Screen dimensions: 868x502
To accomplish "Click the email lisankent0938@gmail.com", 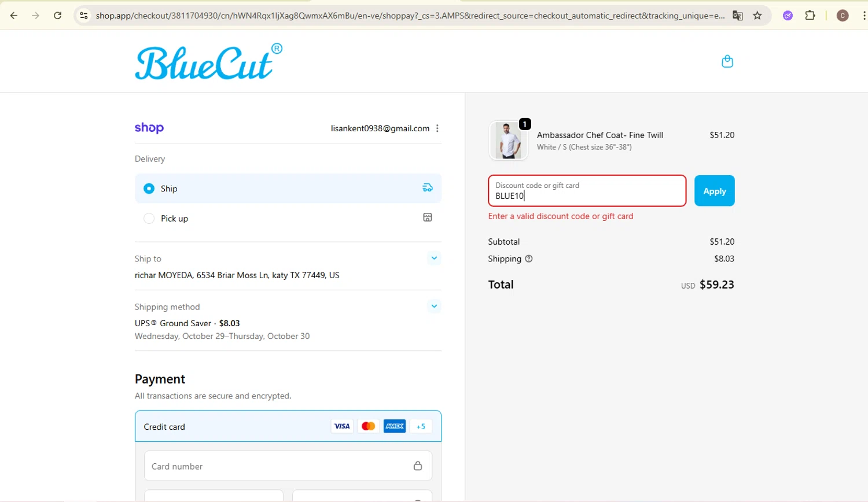I will coord(380,128).
